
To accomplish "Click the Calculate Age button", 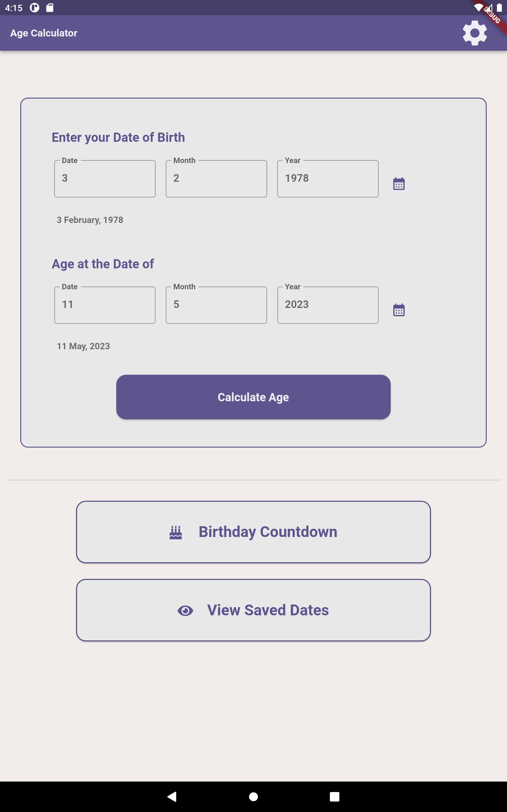I will 253,397.
